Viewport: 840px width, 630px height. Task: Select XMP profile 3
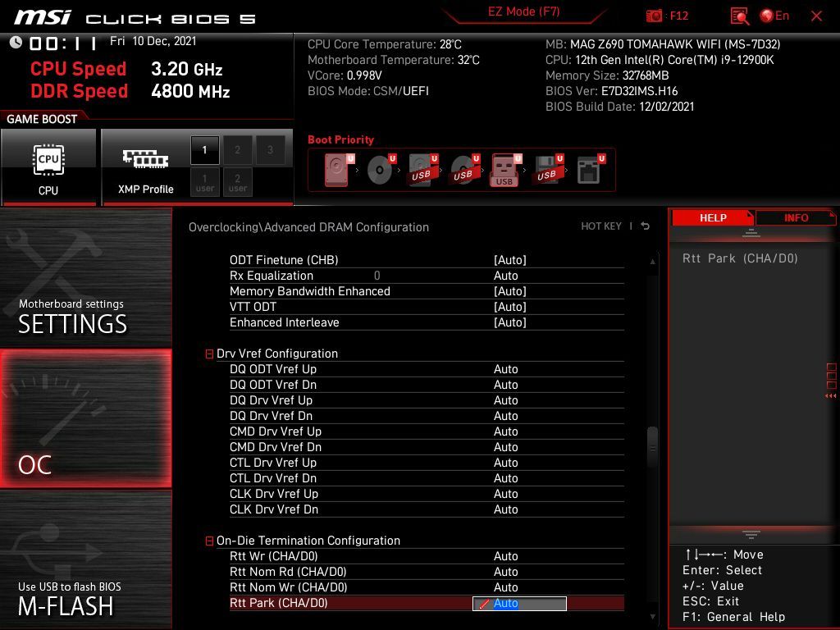pos(270,150)
